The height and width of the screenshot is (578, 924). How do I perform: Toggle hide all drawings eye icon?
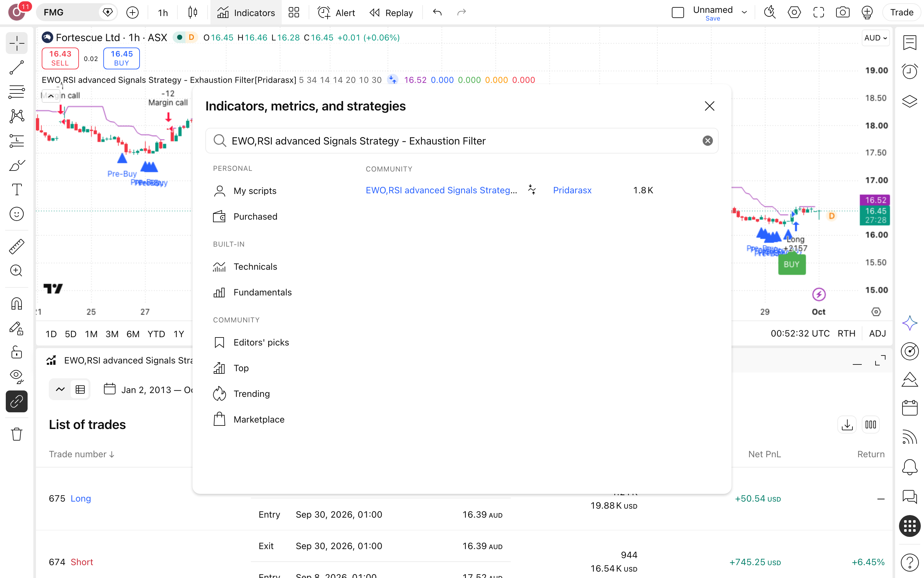pos(16,377)
